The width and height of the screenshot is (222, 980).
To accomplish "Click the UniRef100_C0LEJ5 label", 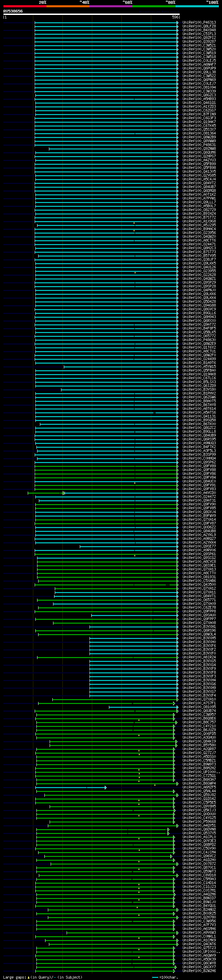I will pos(199,60).
